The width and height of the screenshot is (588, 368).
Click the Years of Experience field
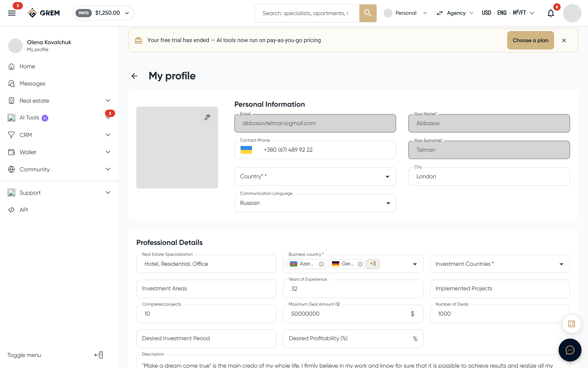click(x=353, y=289)
